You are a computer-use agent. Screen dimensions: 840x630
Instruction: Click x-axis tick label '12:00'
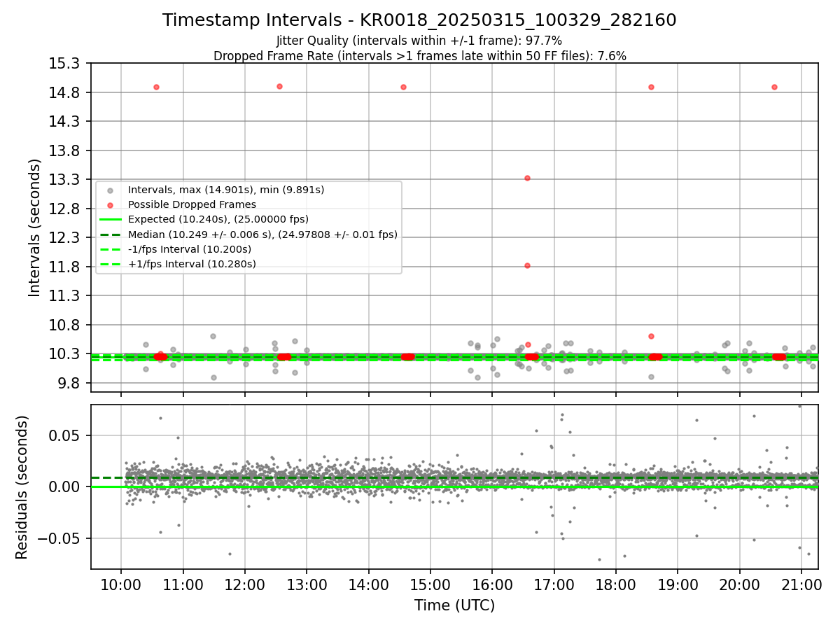coord(245,584)
